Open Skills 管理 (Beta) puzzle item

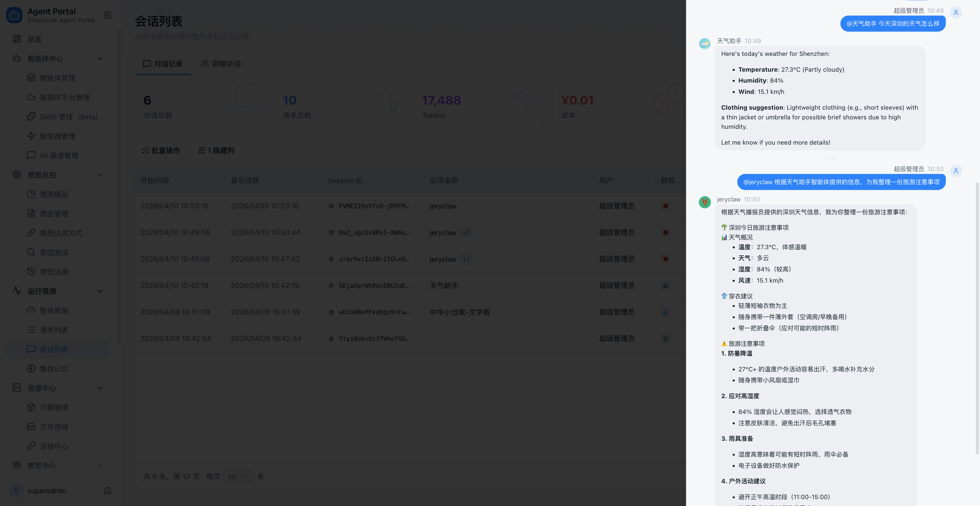(x=68, y=117)
